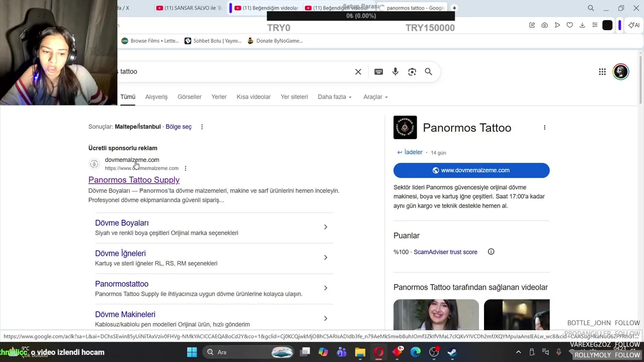The image size is (644, 362).
Task: Open Donate ByNoGame bookmark
Action: coord(275,41)
